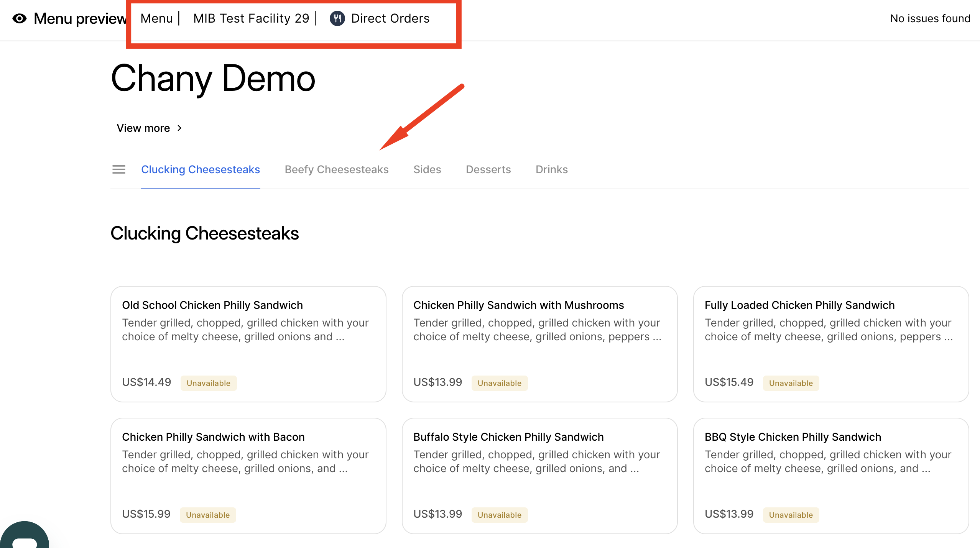Open Chicken Philly Sandwich with Mushrooms card

539,344
